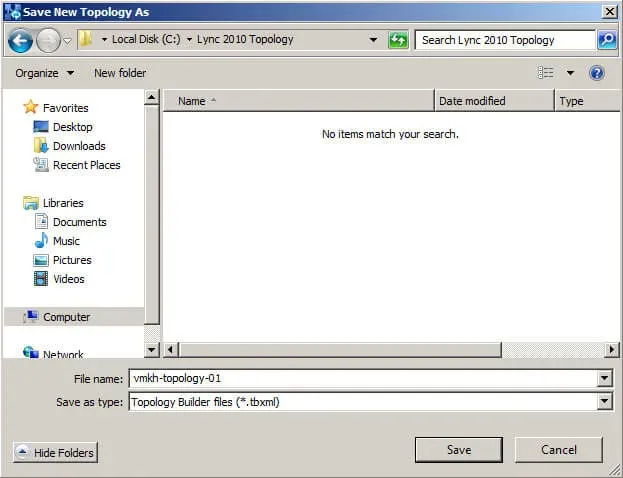Select Network in navigation pane

pos(63,354)
